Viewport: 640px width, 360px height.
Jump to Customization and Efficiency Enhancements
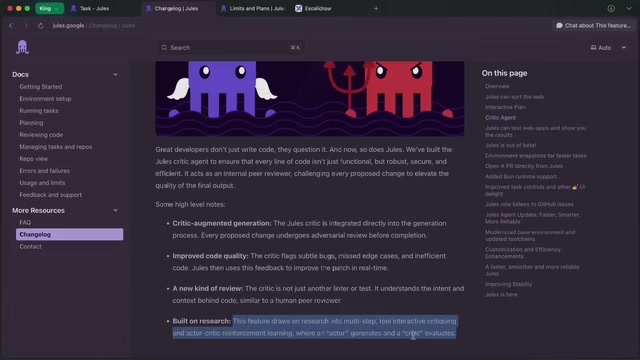point(523,253)
